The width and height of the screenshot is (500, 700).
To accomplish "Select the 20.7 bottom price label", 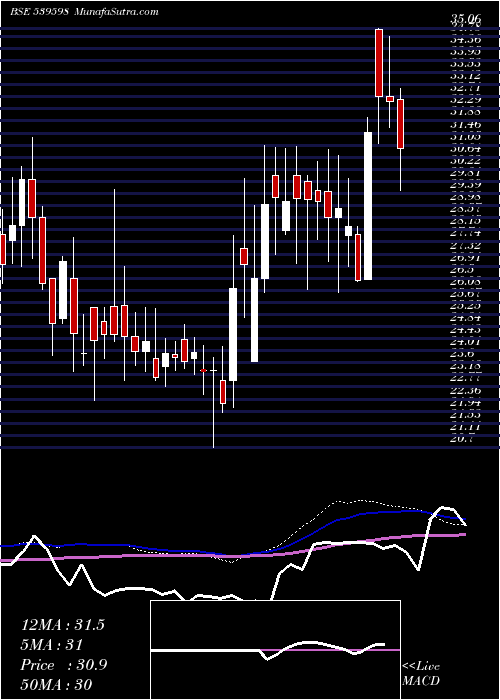I will [x=462, y=439].
